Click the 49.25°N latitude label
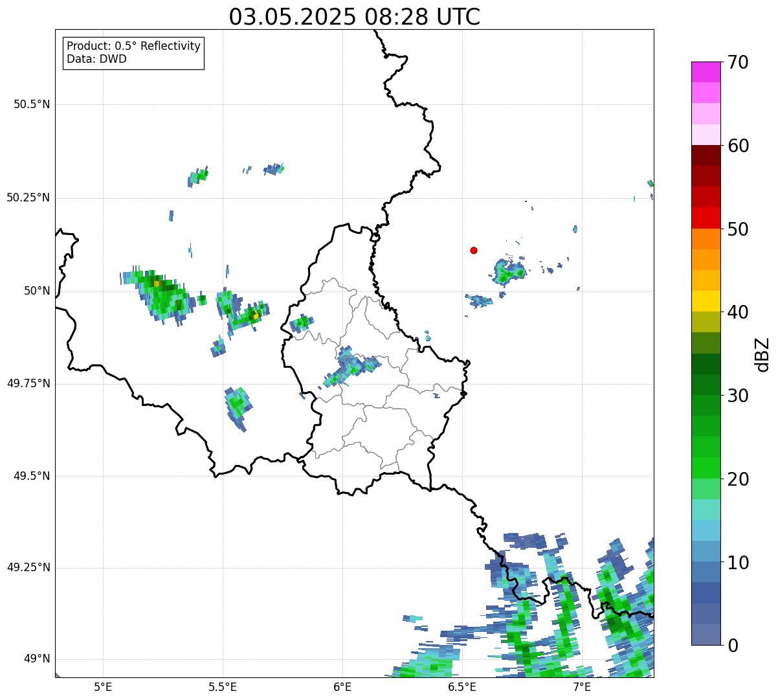 [28, 567]
